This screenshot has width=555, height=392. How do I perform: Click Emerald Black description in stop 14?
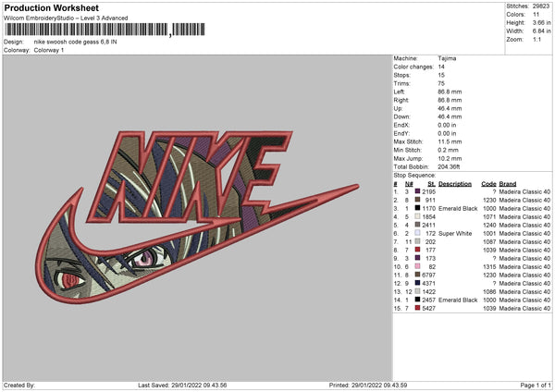pyautogui.click(x=458, y=300)
